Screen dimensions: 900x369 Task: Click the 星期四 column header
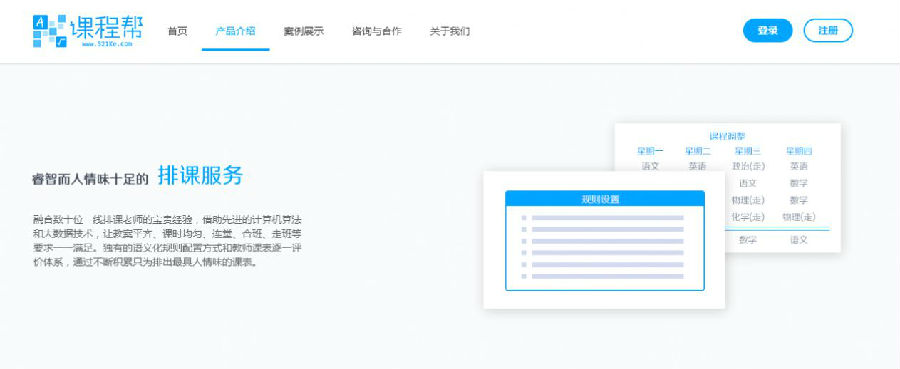point(799,152)
